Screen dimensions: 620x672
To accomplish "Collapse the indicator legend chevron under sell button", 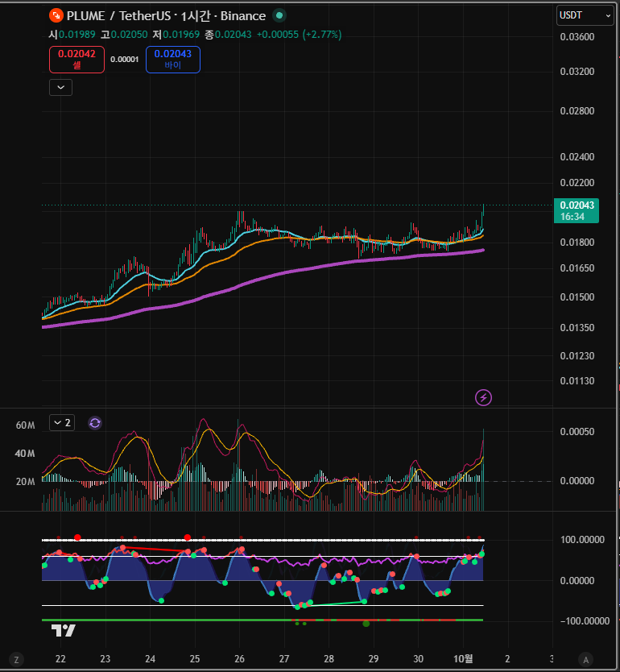I will click(x=61, y=88).
